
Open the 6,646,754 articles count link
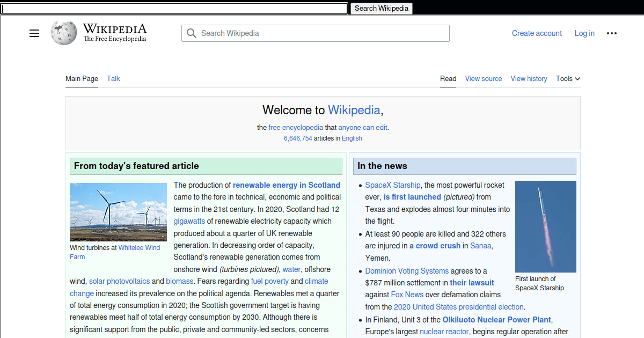pos(298,138)
